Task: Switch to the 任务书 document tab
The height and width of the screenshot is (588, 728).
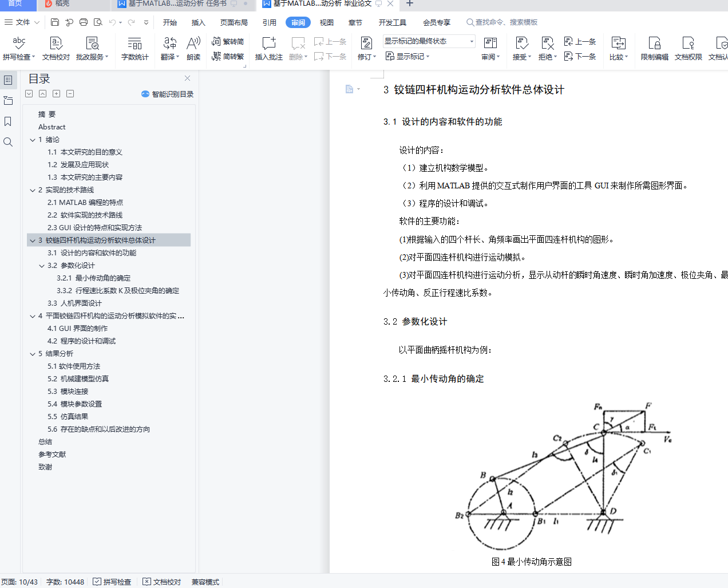Action: (183, 3)
